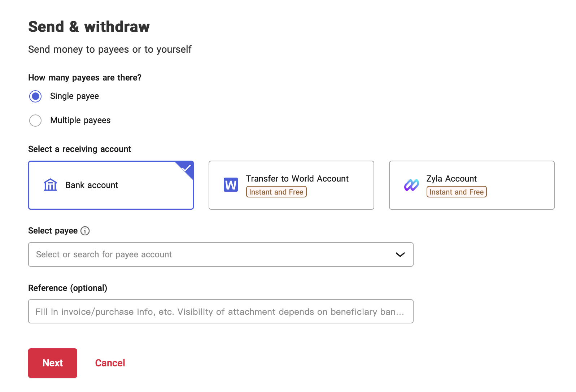Click the info icon beside Select payee
This screenshot has width=576, height=392.
(x=85, y=231)
